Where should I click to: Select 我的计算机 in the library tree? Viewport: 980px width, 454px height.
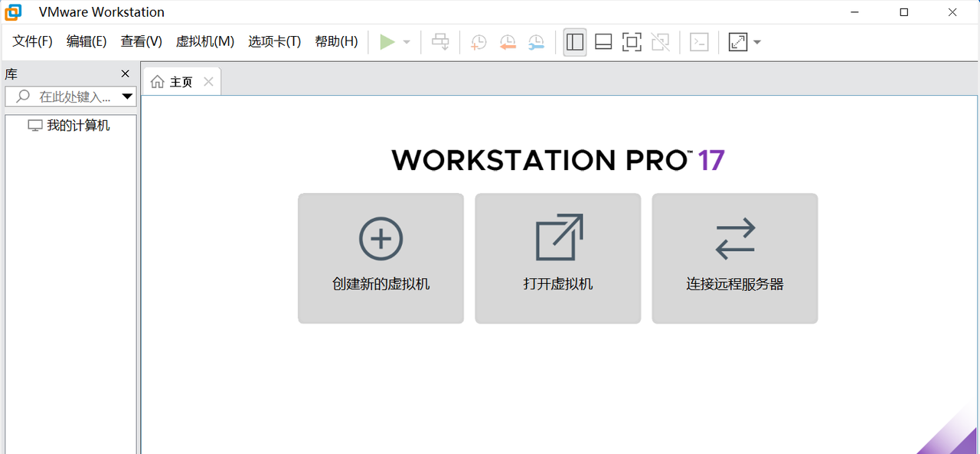point(77,125)
